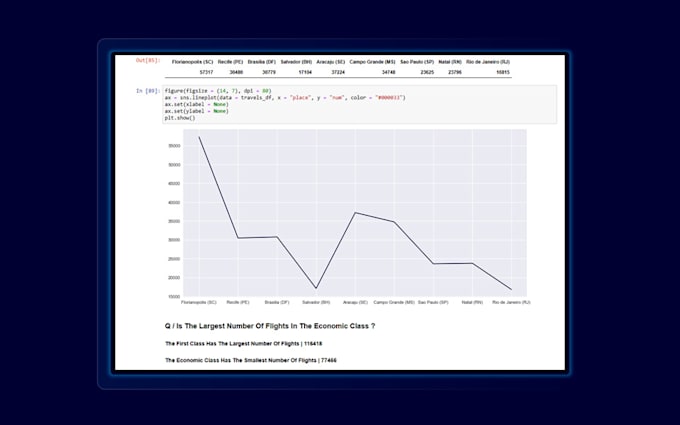Select the Natal (RN) table column header
The image size is (680, 425).
click(450, 62)
